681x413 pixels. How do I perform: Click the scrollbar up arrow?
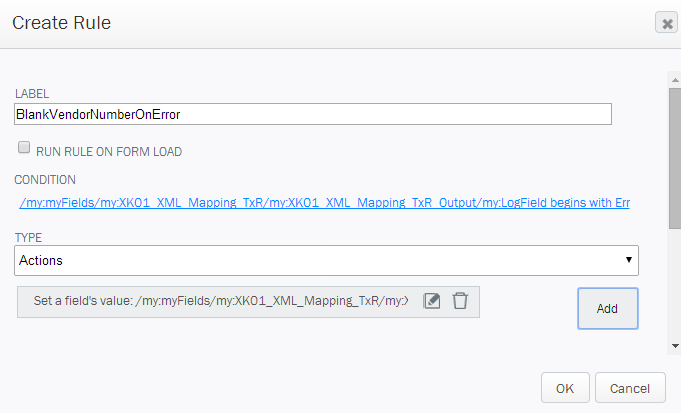pyautogui.click(x=675, y=80)
